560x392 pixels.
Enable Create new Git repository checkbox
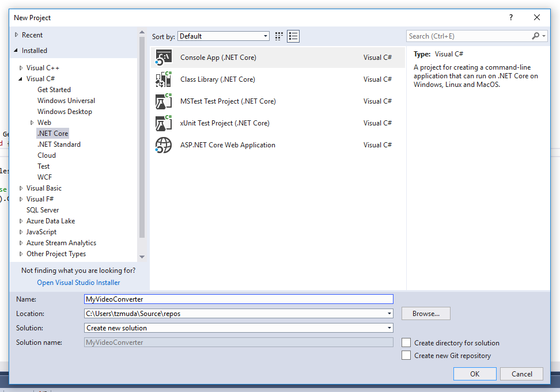tap(406, 355)
